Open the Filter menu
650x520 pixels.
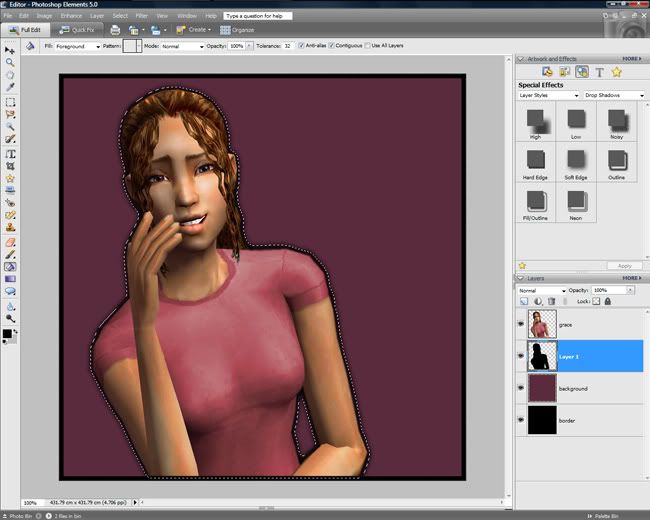pos(142,16)
